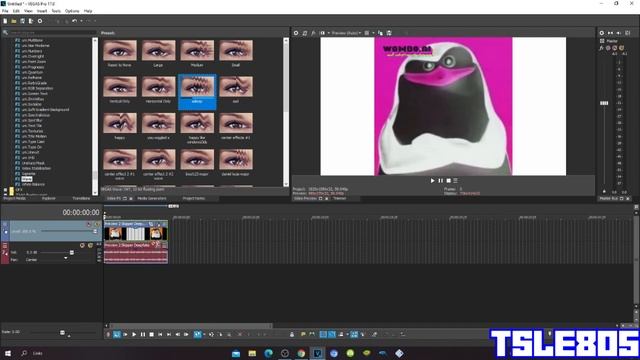Open project Properties icon in main toolbar

[x=40, y=21]
